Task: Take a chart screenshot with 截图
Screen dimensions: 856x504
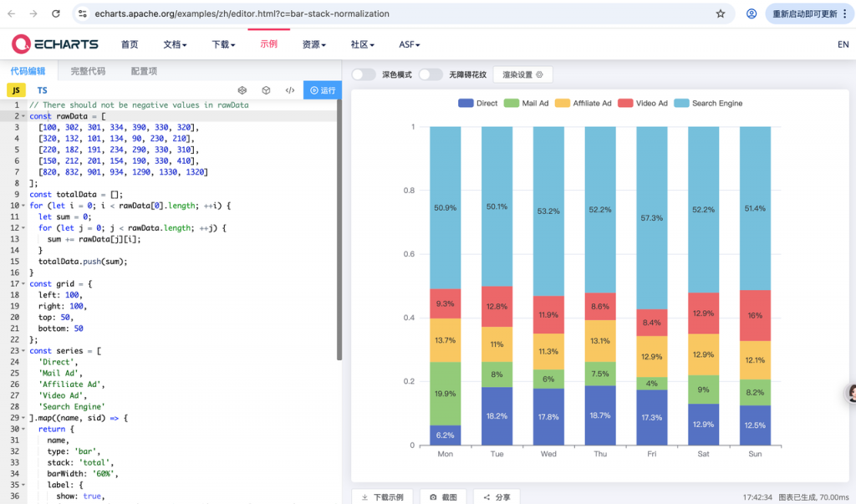Action: [443, 497]
